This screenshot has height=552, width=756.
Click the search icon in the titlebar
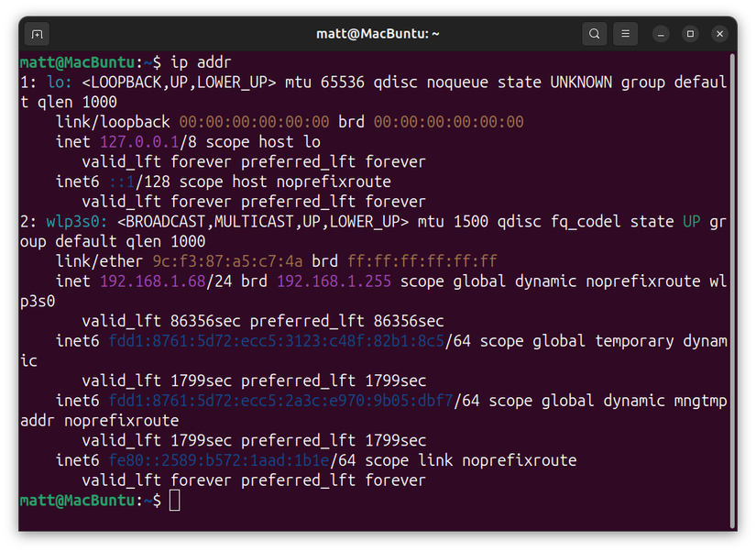point(594,33)
